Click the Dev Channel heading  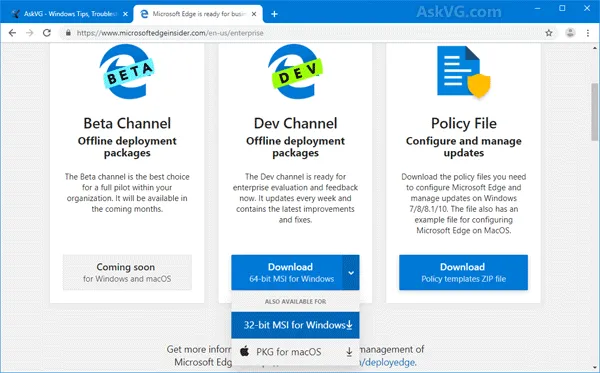295,123
